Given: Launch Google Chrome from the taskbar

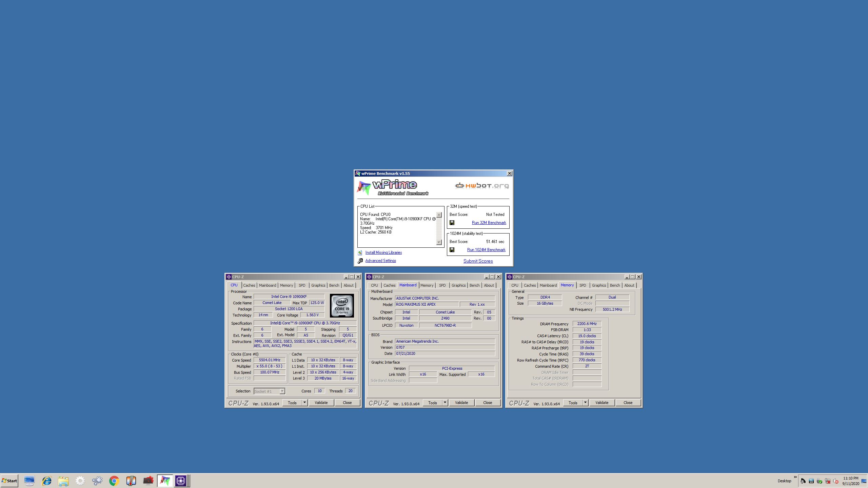Looking at the screenshot, I should pyautogui.click(x=114, y=481).
